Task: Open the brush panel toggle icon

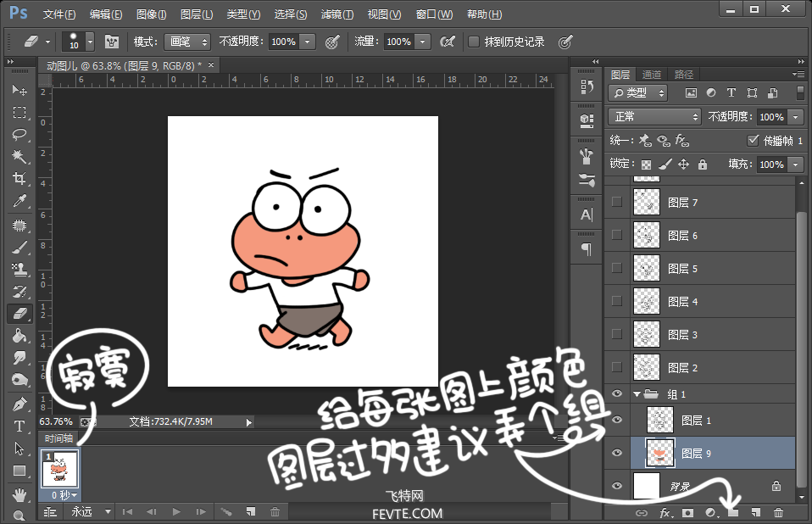Action: coord(111,42)
